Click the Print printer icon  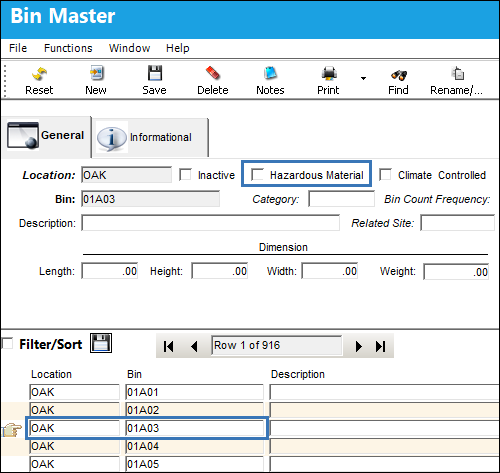329,73
